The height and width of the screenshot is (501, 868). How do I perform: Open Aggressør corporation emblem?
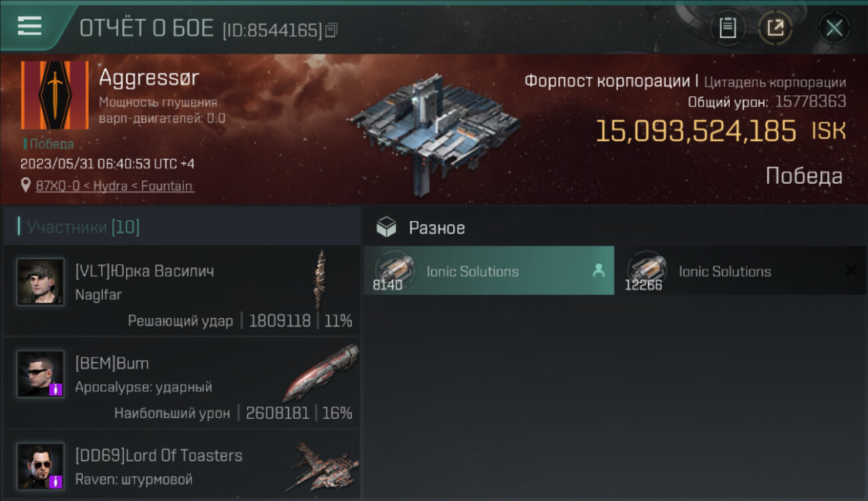click(x=55, y=95)
